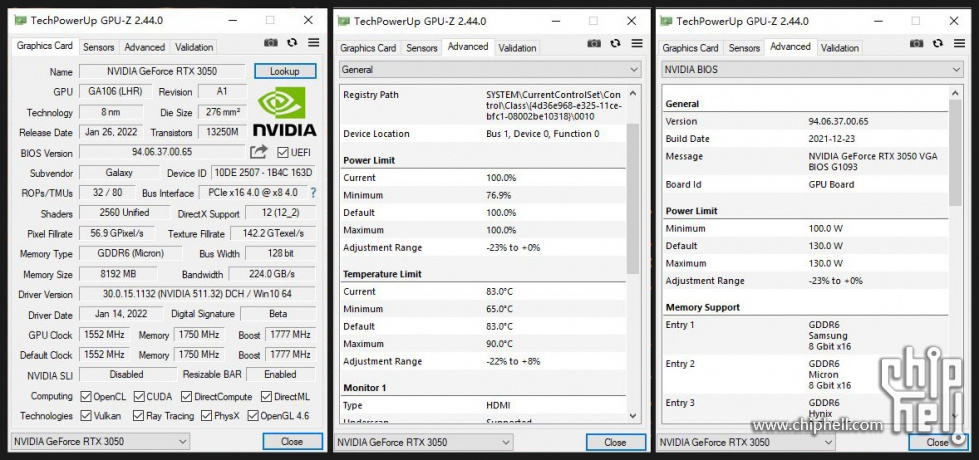Switch to Graphics Card tab in right window

pos(691,48)
